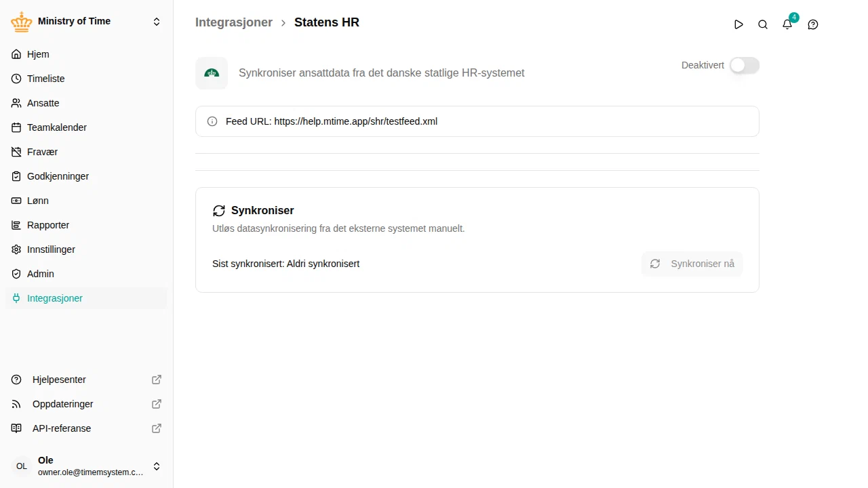Open Teamkalender in the sidebar

(x=86, y=127)
